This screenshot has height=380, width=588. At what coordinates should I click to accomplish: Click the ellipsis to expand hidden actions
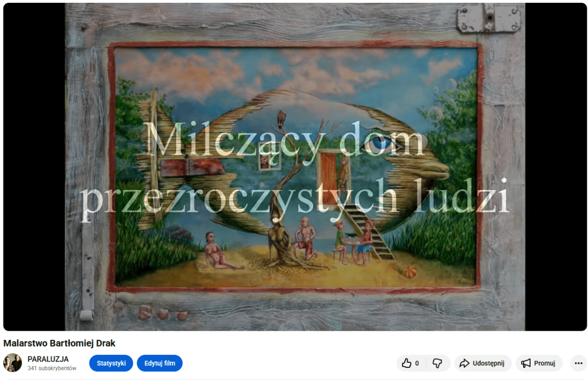(579, 363)
